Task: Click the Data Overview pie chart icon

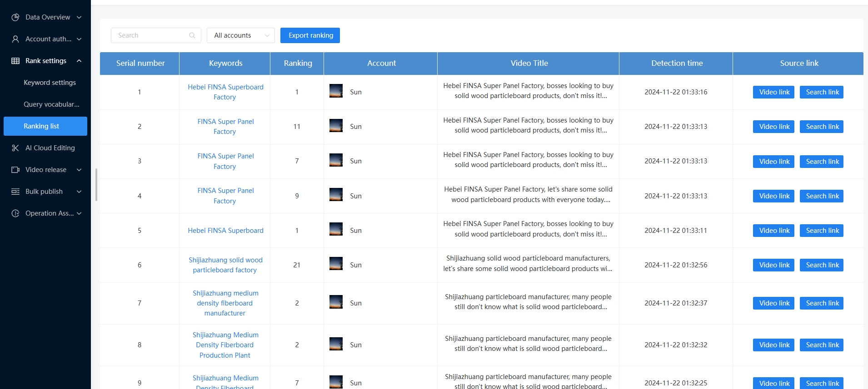Action: click(x=15, y=17)
